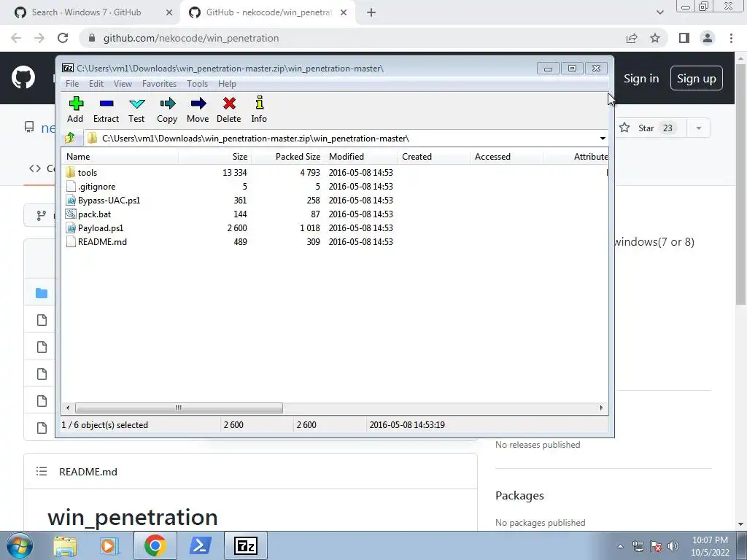Go up one folder level in 7-Zip
The height and width of the screenshot is (560, 747).
[69, 138]
